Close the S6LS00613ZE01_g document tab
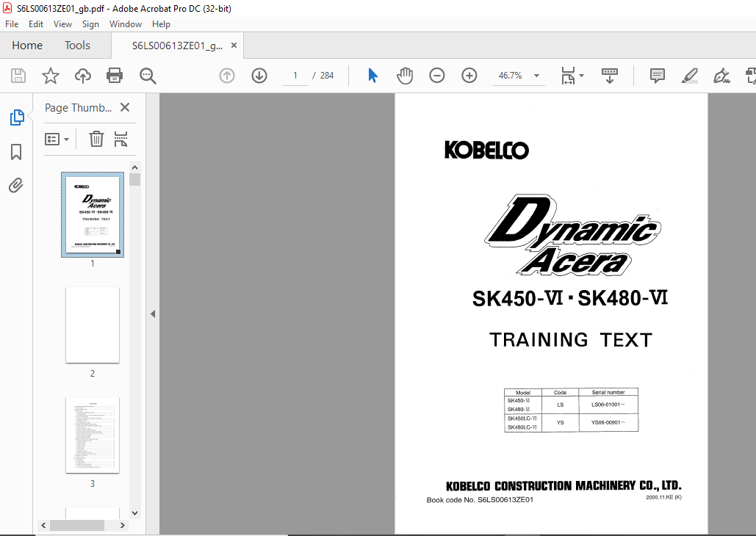This screenshot has width=756, height=536. [x=234, y=46]
